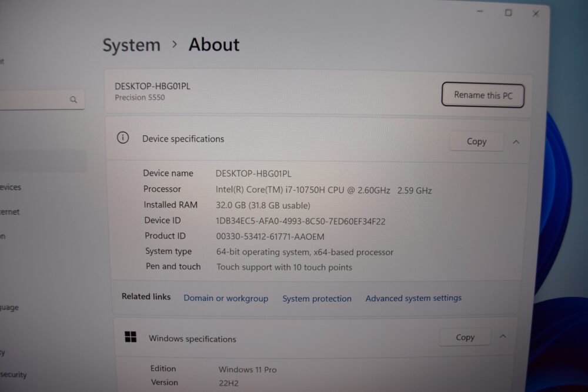The image size is (588, 392).
Task: Click the System type label
Action: [x=168, y=251]
